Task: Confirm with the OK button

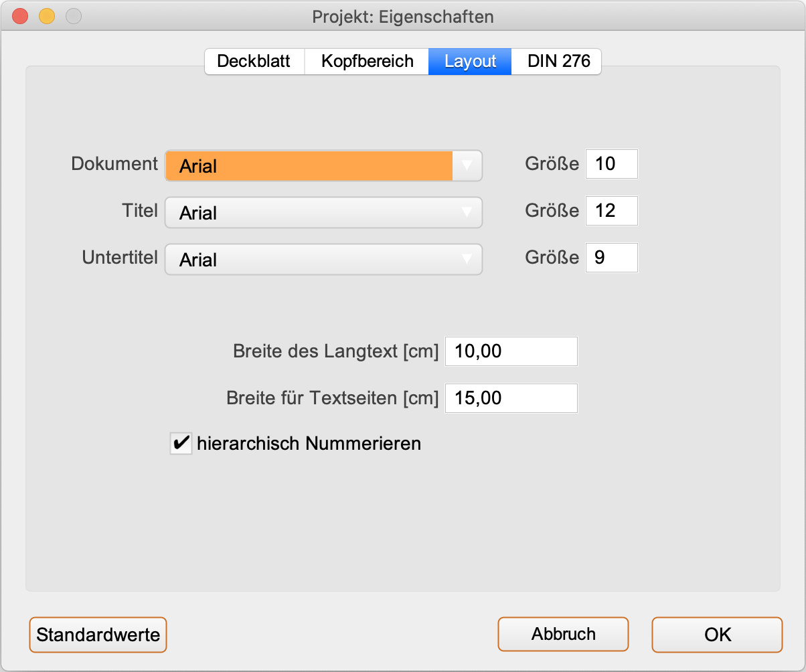Action: [717, 634]
